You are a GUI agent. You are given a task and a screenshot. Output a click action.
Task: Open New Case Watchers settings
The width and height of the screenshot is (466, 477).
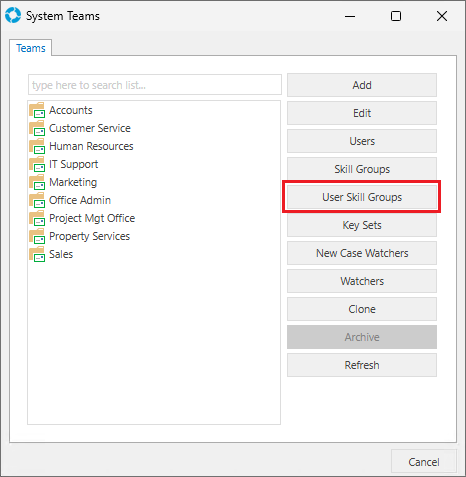click(x=362, y=253)
